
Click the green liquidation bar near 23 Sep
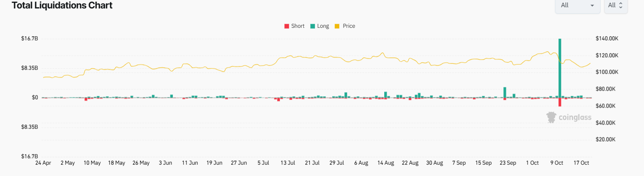click(505, 92)
